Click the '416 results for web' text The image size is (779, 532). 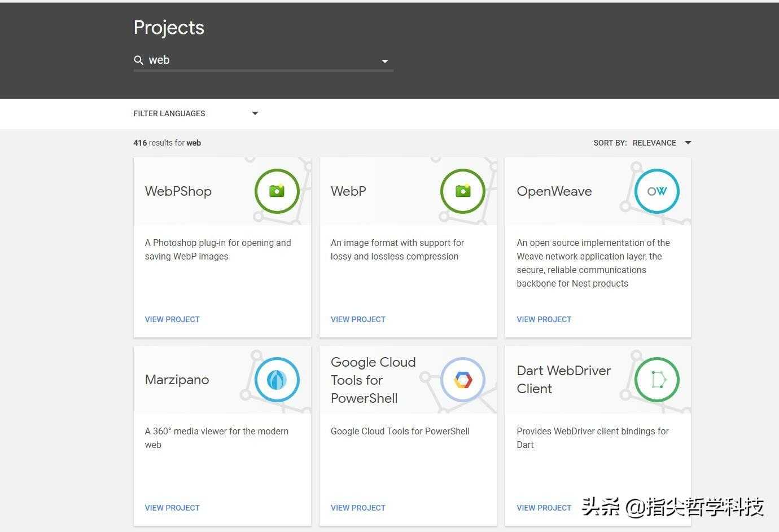[x=167, y=143]
